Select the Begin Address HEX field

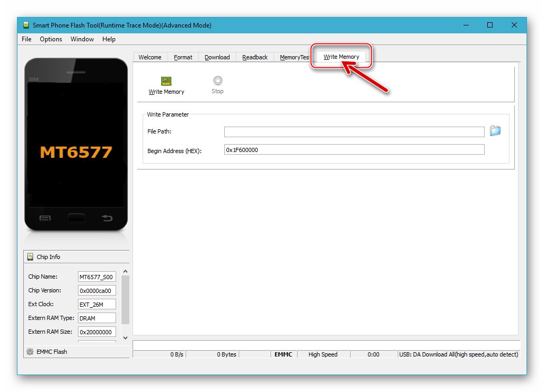(x=354, y=149)
